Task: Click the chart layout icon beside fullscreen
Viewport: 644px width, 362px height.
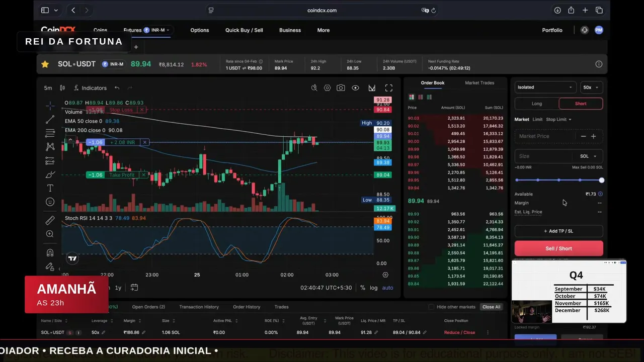Action: [372, 88]
